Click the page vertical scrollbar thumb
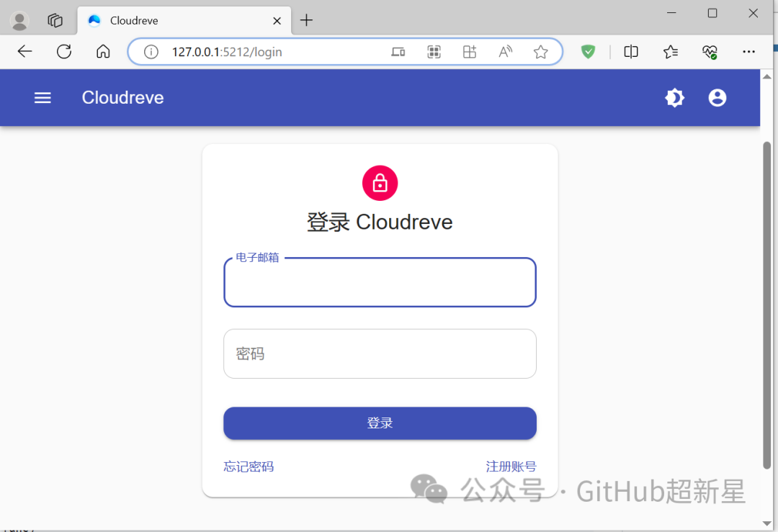Image resolution: width=778 pixels, height=532 pixels. point(766,305)
